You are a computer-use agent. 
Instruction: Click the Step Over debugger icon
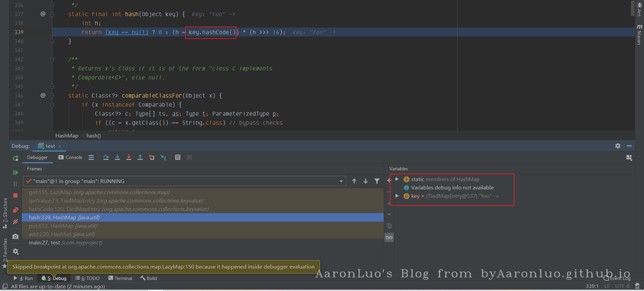pos(106,157)
